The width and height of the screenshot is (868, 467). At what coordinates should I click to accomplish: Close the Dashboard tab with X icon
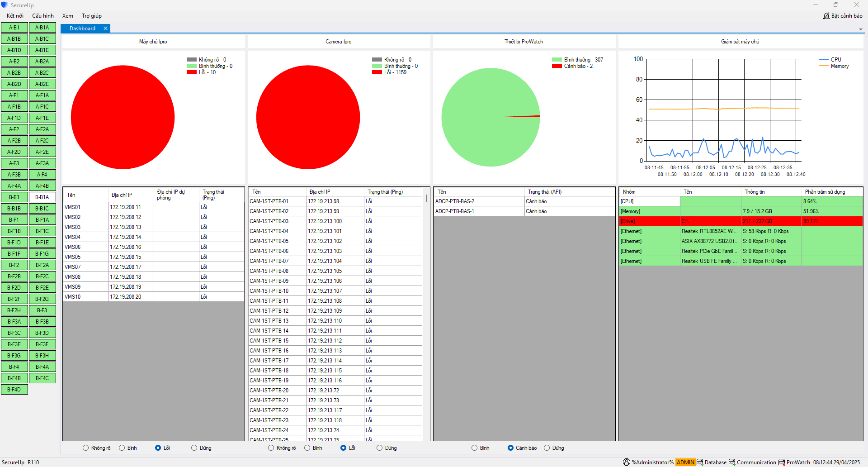coord(105,29)
